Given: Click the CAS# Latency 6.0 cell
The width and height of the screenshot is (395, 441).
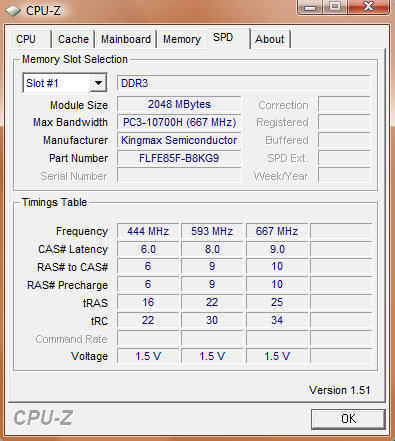Looking at the screenshot, I should pos(148,249).
